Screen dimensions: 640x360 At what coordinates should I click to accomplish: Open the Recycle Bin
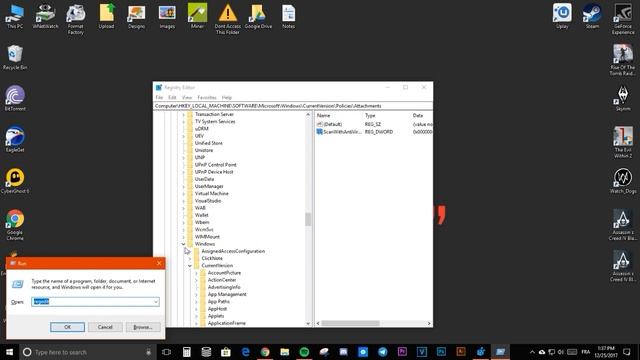15,57
